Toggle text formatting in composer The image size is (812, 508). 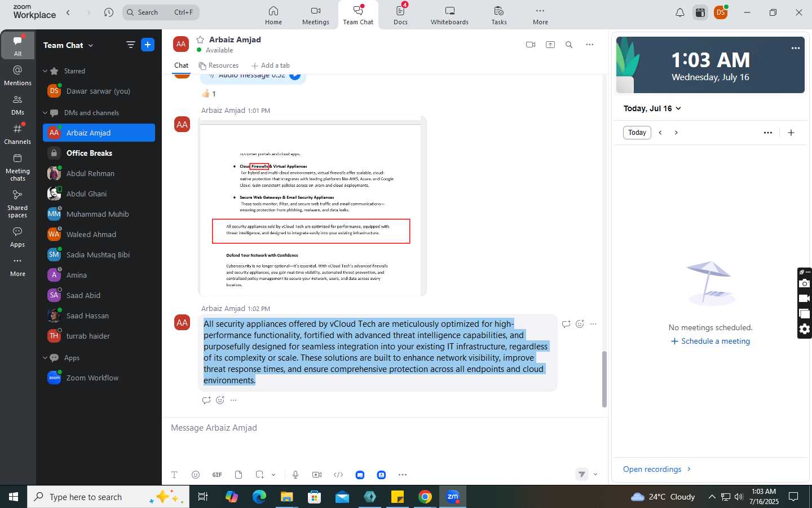(174, 475)
